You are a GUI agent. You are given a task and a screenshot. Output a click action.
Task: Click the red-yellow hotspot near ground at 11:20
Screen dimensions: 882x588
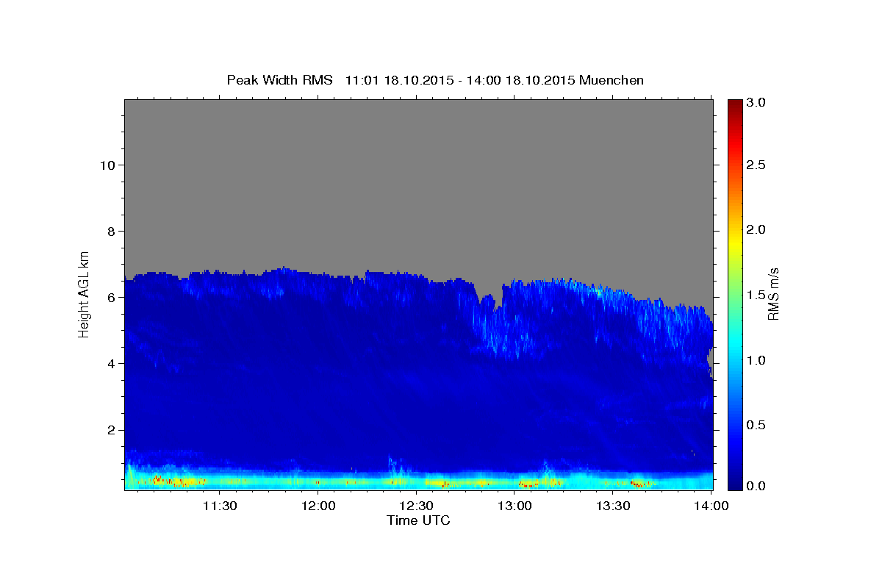(180, 481)
